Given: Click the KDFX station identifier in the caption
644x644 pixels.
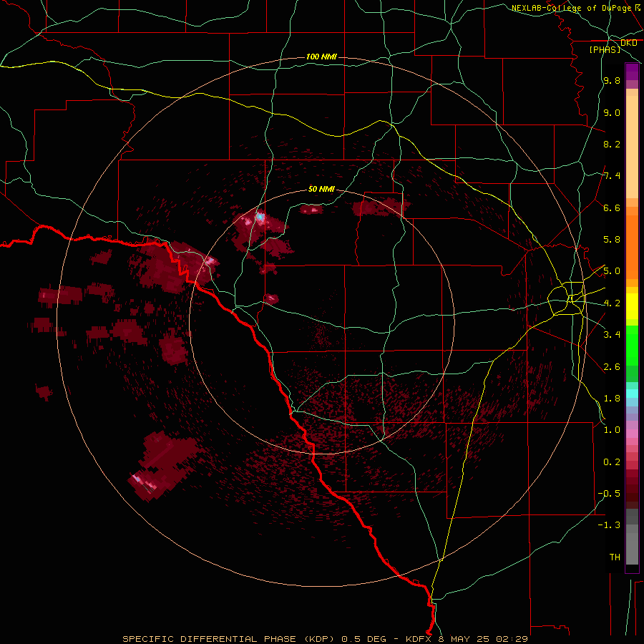Looking at the screenshot, I should [x=419, y=639].
